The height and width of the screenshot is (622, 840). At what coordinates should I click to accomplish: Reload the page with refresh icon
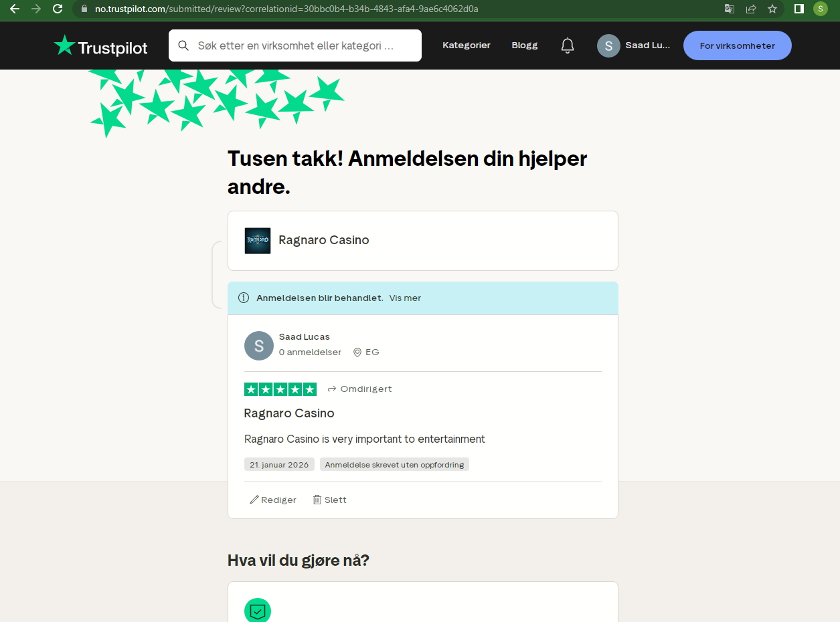coord(58,9)
